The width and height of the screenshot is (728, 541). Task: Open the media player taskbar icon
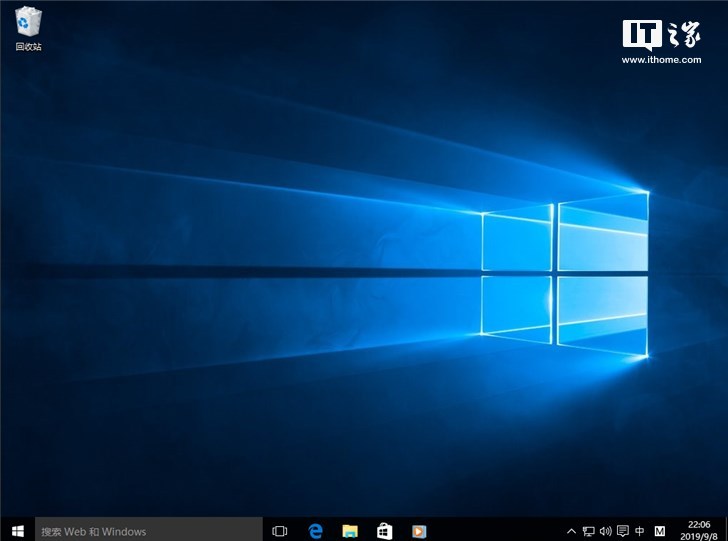tap(419, 531)
